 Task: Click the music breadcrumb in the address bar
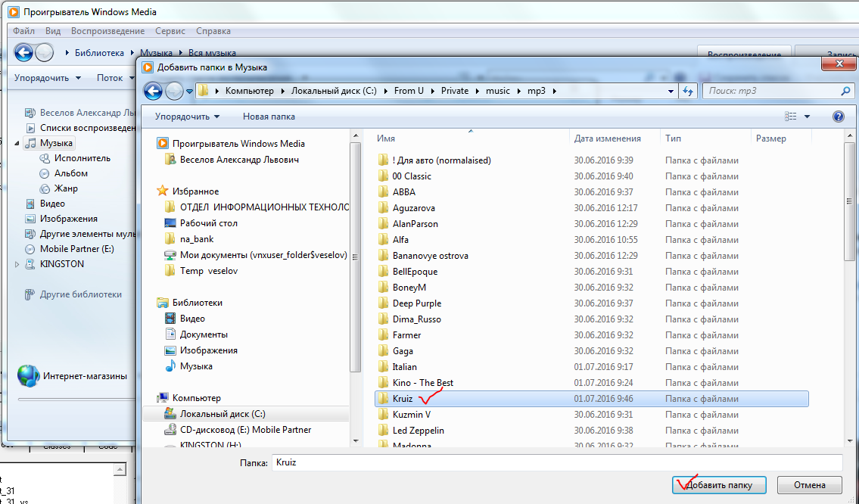[497, 91]
